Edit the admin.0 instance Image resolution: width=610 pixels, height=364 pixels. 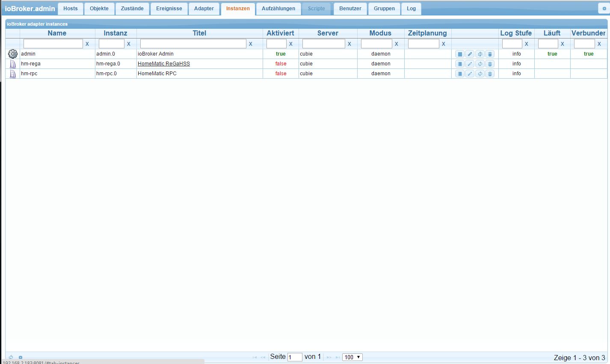point(470,54)
